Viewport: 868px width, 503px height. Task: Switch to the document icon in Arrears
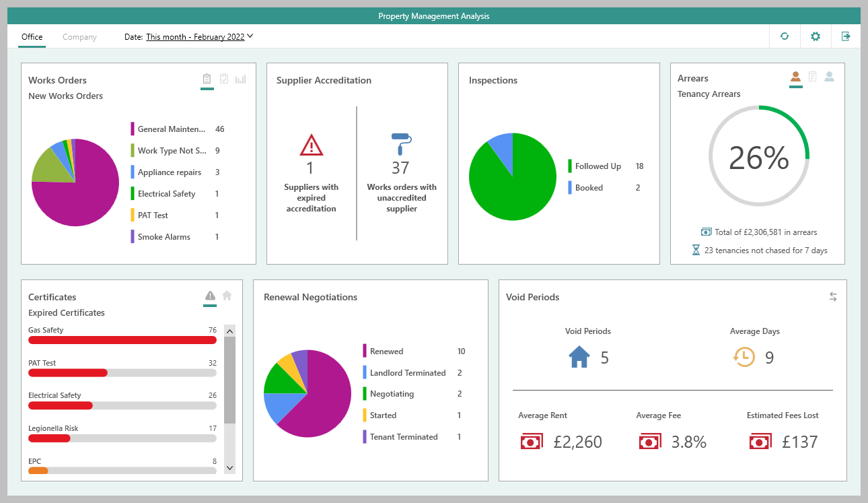tap(813, 77)
